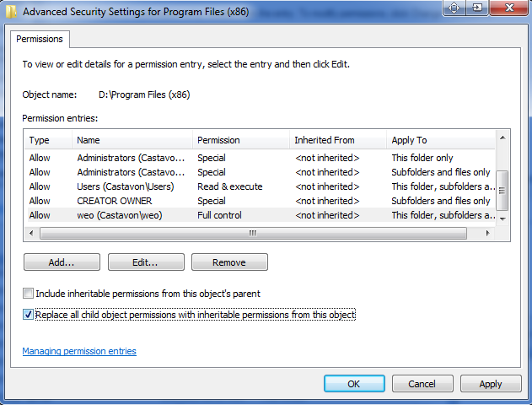The width and height of the screenshot is (532, 405).
Task: Click the move-window icon in the title bar
Action: point(454,8)
